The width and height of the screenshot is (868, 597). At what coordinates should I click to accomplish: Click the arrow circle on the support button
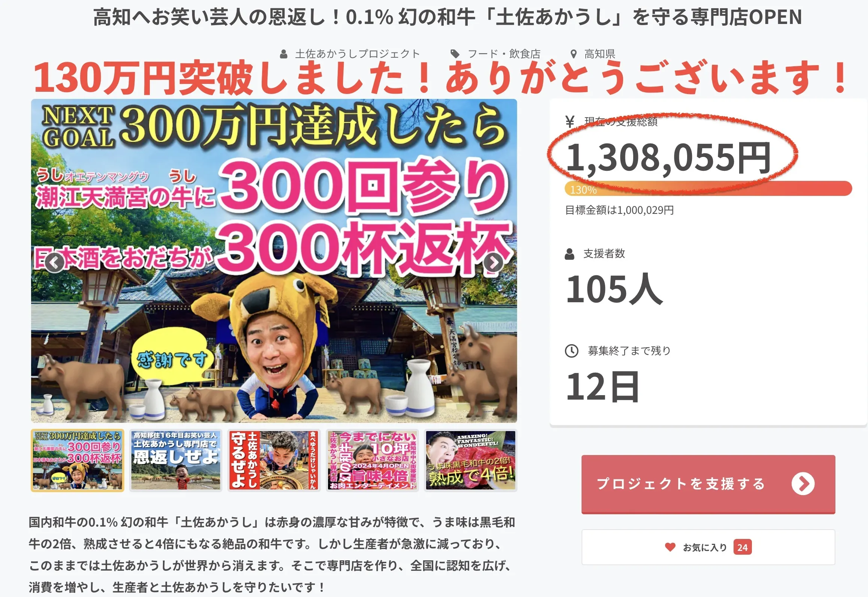click(x=803, y=484)
